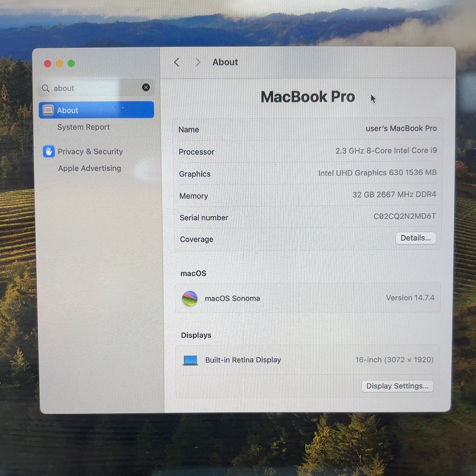The height and width of the screenshot is (476, 476).
Task: Go back with the left chevron
Action: pyautogui.click(x=177, y=62)
